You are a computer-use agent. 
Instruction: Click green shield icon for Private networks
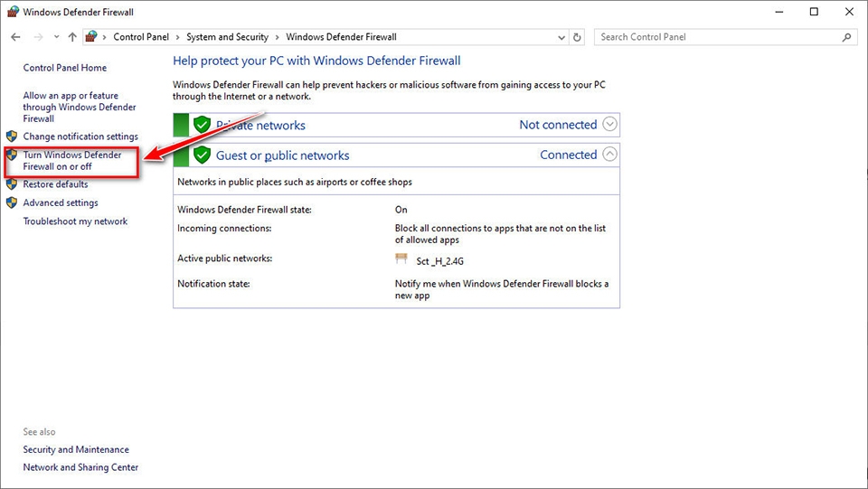[x=202, y=125]
